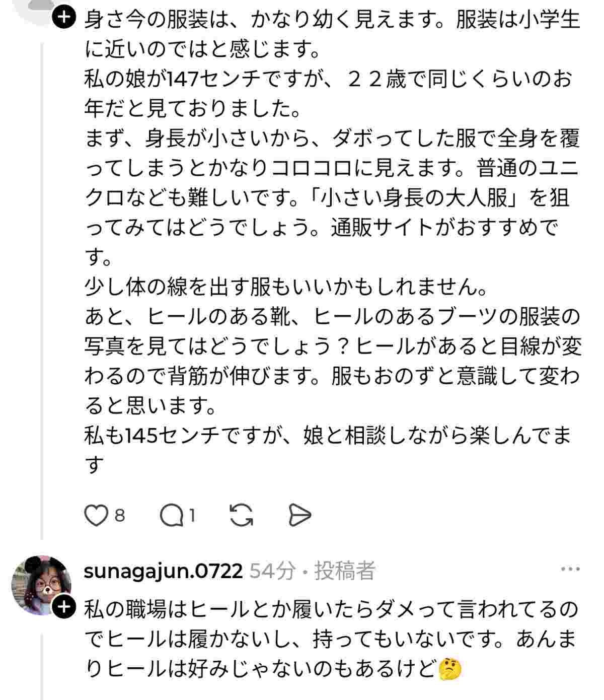The width and height of the screenshot is (604, 700).
Task: Tap the like count showing 8
Action: pos(120,516)
